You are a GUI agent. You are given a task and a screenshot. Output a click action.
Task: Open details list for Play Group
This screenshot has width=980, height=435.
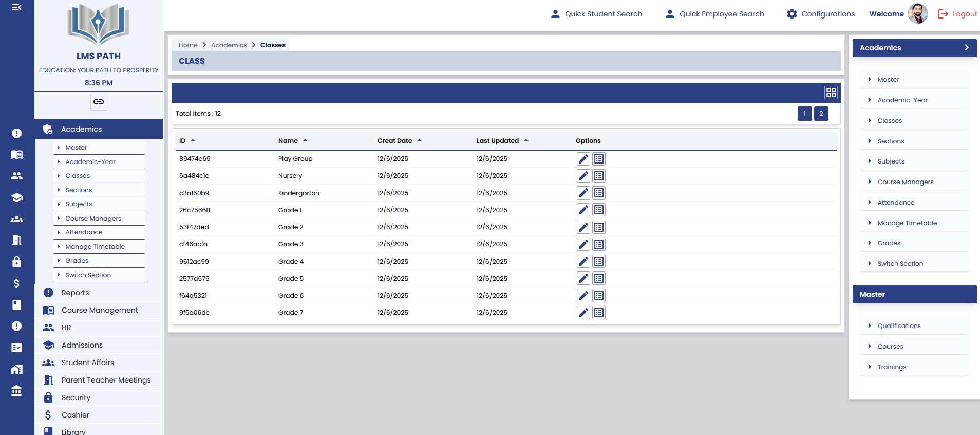pyautogui.click(x=599, y=159)
